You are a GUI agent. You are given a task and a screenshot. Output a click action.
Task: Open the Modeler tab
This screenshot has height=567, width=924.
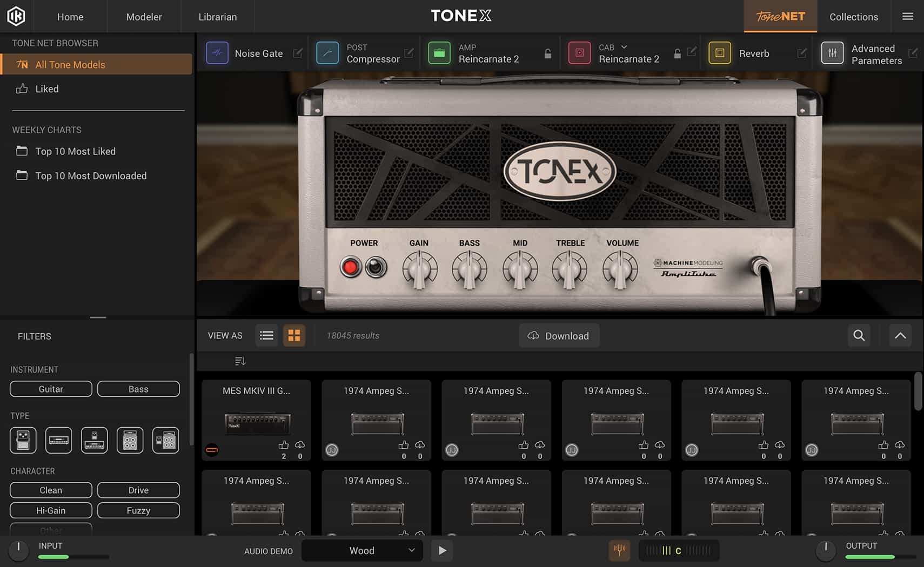point(144,17)
